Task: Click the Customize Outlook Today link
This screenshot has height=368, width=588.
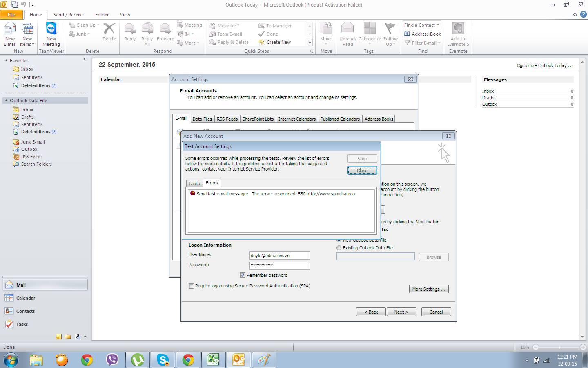Action: (545, 65)
